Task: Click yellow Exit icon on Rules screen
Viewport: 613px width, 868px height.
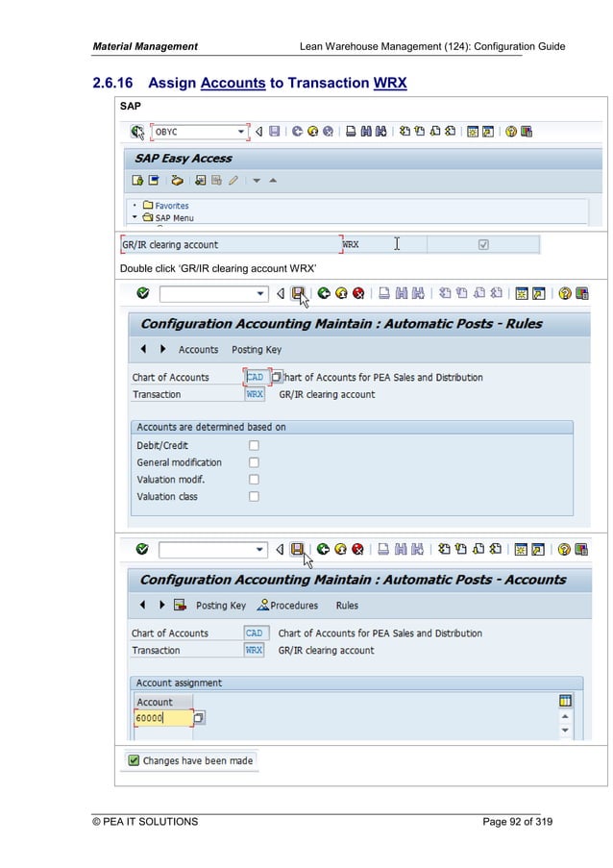Action: click(x=341, y=293)
